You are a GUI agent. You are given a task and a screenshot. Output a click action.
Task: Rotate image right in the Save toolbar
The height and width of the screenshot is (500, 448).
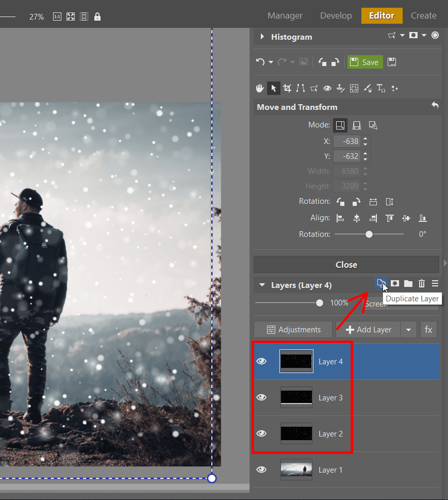tap(335, 62)
